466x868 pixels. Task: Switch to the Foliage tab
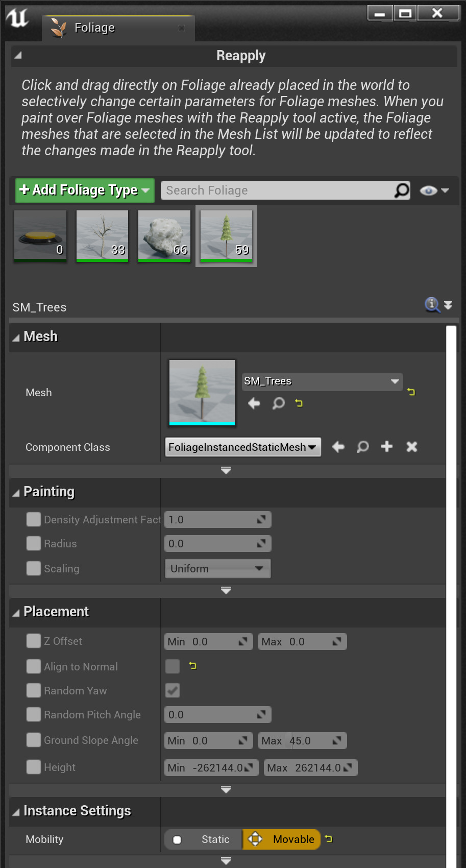(x=94, y=28)
